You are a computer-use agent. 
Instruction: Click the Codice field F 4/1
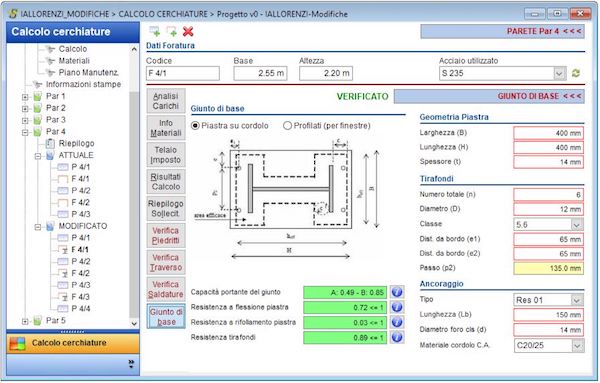183,73
